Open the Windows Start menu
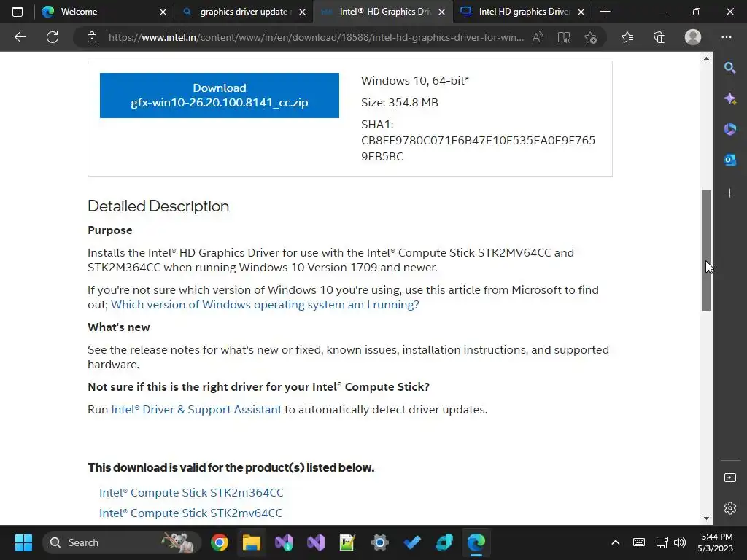This screenshot has height=560, width=747. click(x=23, y=542)
